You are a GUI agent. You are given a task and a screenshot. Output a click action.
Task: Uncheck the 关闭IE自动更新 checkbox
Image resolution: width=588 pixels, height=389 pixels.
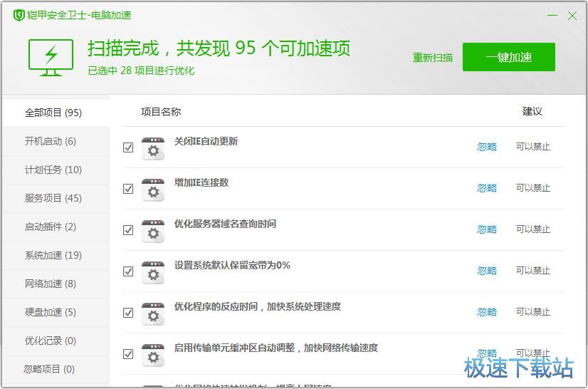[x=128, y=147]
